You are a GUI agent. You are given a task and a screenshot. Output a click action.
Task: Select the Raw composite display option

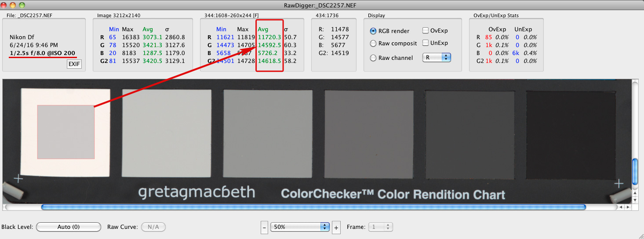click(x=374, y=44)
